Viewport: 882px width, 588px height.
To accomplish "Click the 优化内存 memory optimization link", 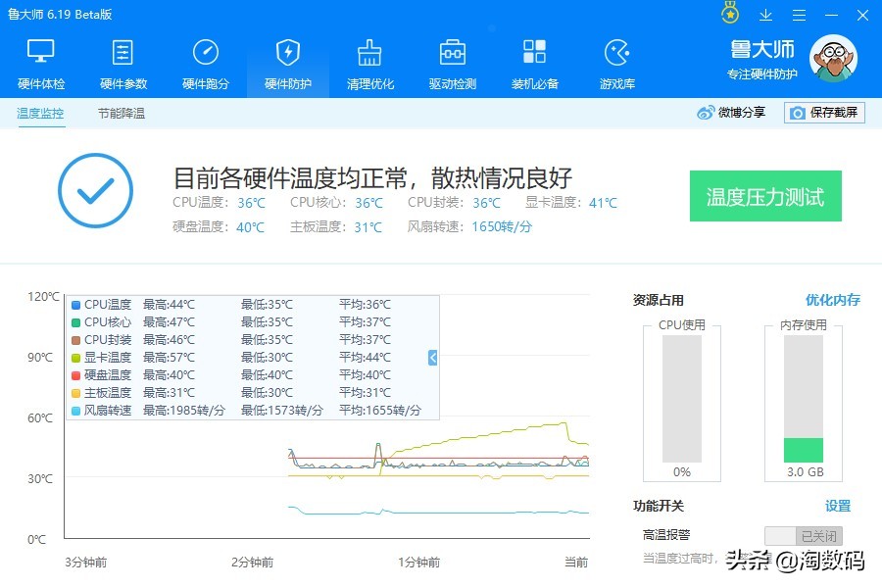I will (832, 300).
